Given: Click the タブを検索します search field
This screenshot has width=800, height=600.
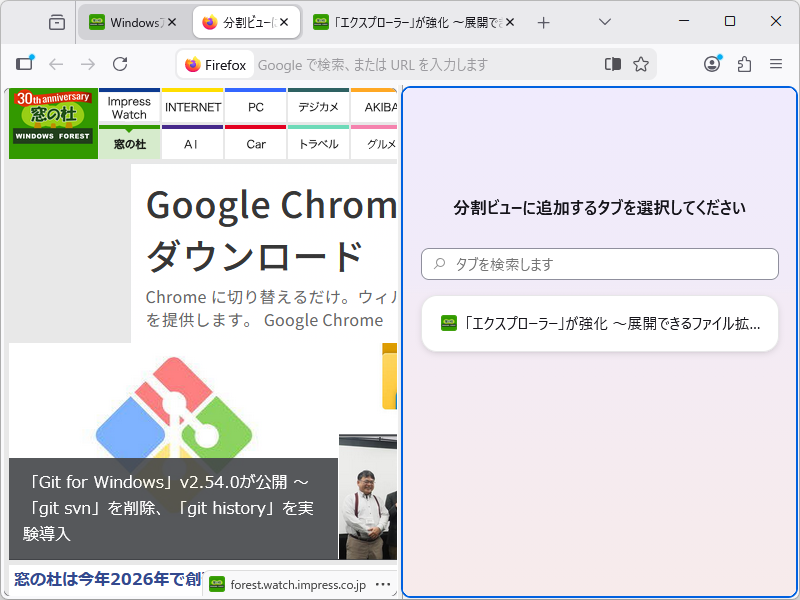Looking at the screenshot, I should (x=598, y=264).
